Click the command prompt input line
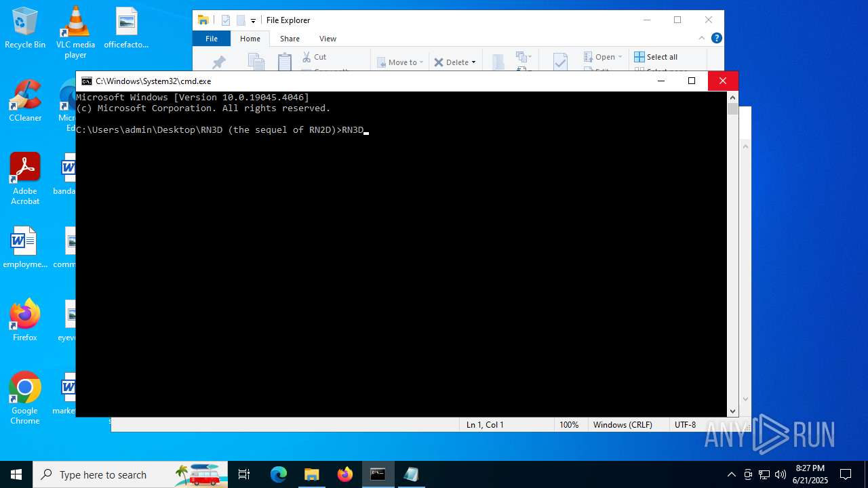 [222, 130]
